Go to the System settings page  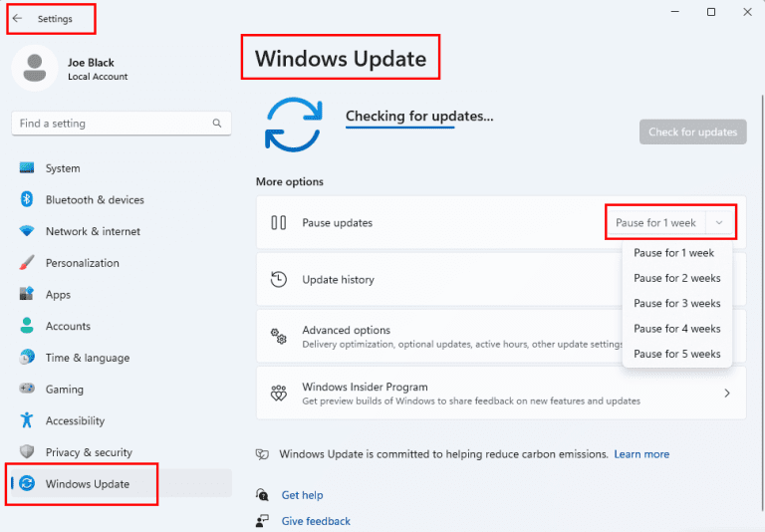[x=63, y=168]
